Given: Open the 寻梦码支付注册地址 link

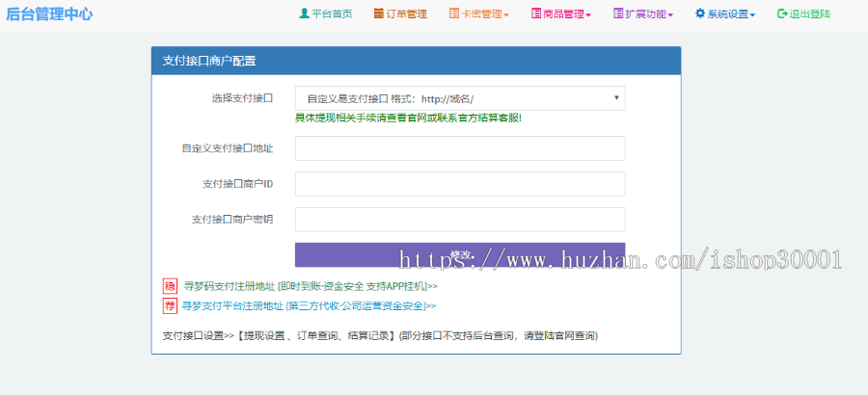Looking at the screenshot, I should click(x=311, y=286).
